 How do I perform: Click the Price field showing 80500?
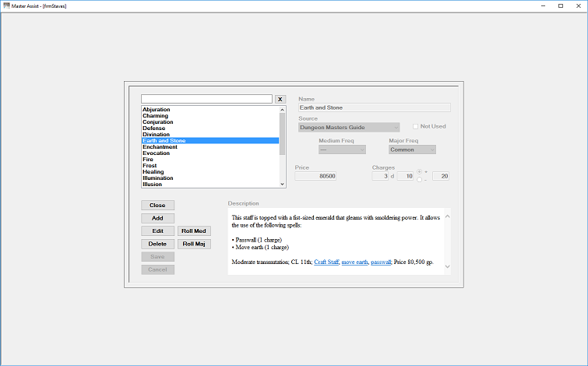pos(315,176)
